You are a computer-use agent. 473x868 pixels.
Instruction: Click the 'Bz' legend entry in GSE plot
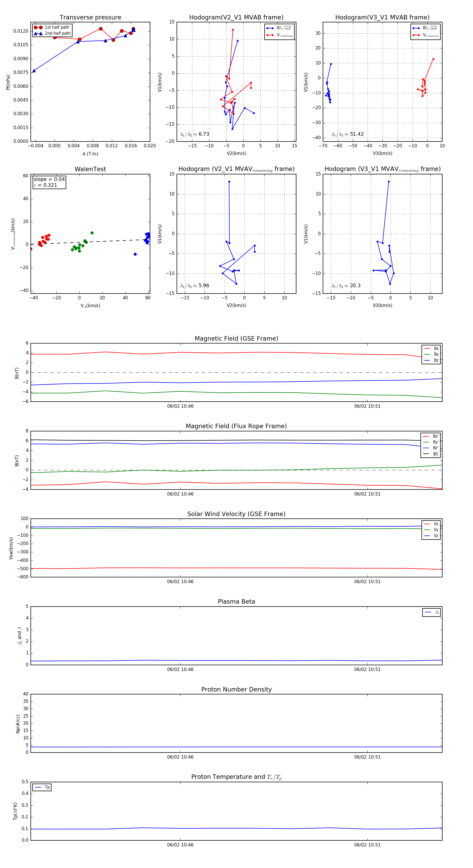coord(431,361)
